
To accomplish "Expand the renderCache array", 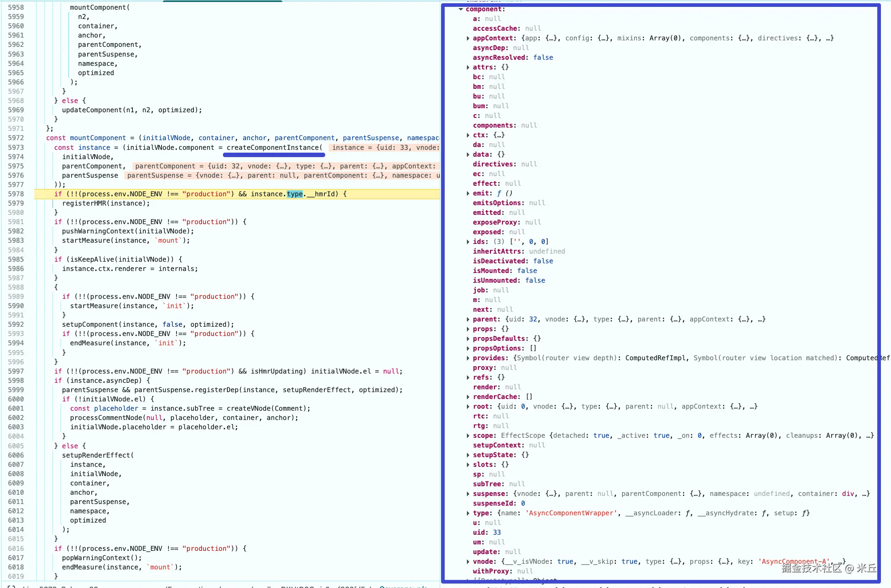I will [x=468, y=397].
